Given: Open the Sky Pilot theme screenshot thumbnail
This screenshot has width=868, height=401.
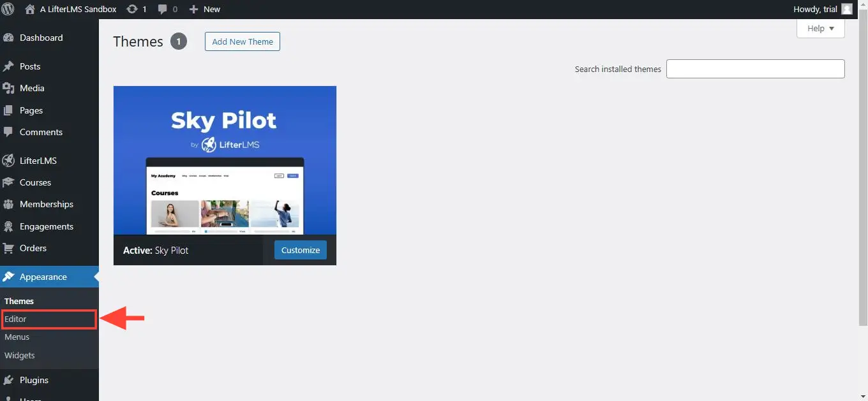Looking at the screenshot, I should (225, 161).
